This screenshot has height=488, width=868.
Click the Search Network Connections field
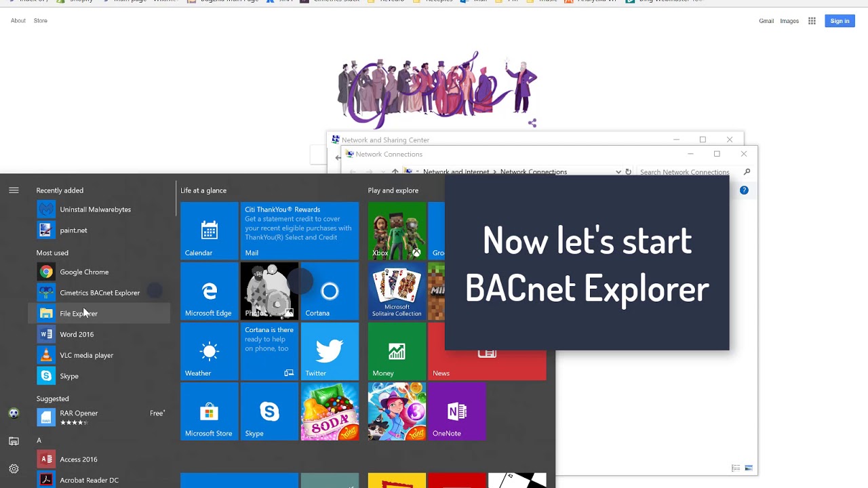click(x=690, y=172)
